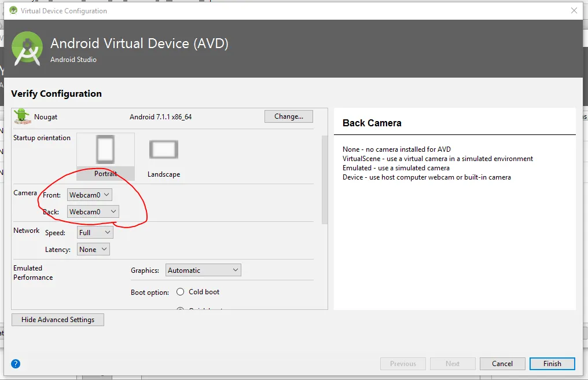
Task: Click the Android Studio logo in the header
Action: point(27,49)
